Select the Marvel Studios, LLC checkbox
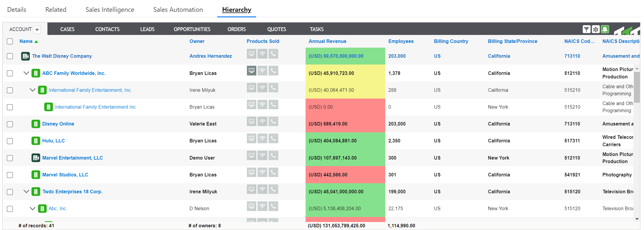This screenshot has width=644, height=230. pos(10,175)
